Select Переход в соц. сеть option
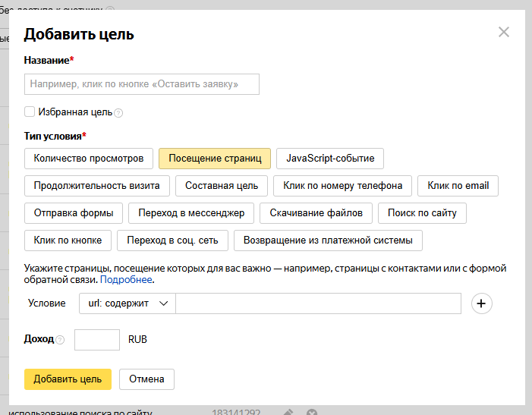 (173, 241)
